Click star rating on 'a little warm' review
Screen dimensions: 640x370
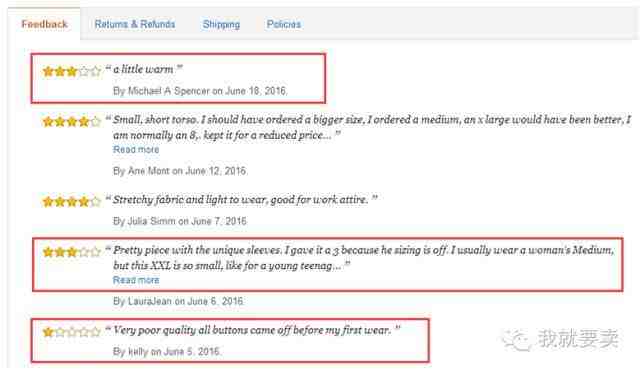[x=72, y=72]
